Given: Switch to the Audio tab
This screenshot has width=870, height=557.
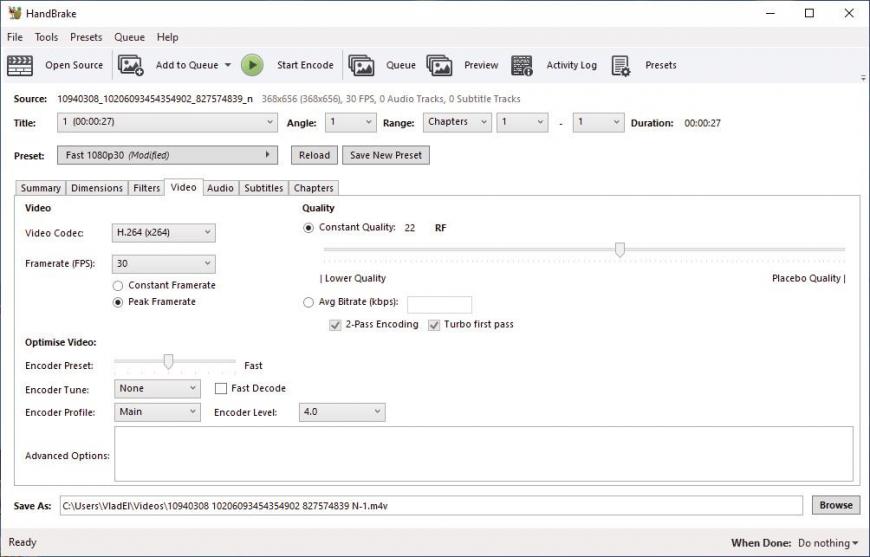Looking at the screenshot, I should (x=220, y=188).
